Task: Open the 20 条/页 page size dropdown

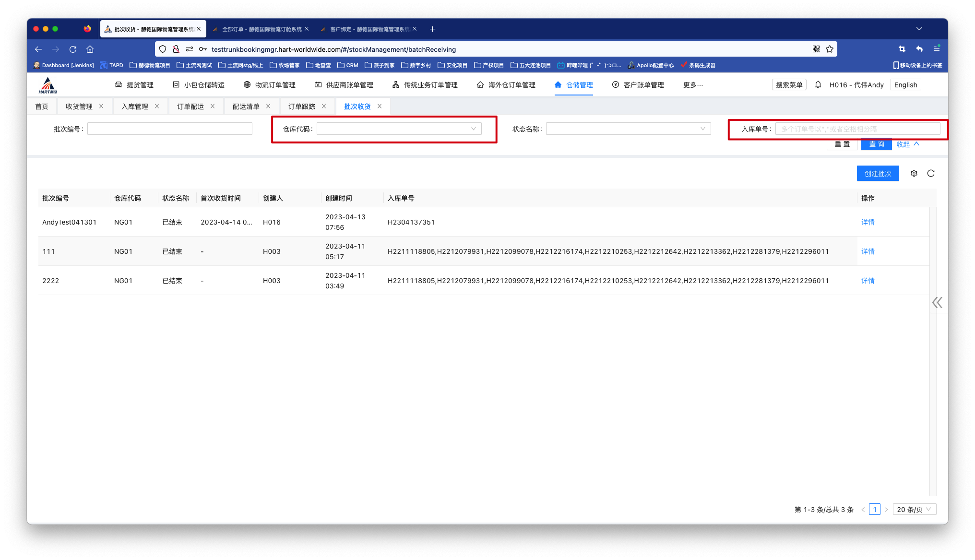Action: tap(914, 510)
